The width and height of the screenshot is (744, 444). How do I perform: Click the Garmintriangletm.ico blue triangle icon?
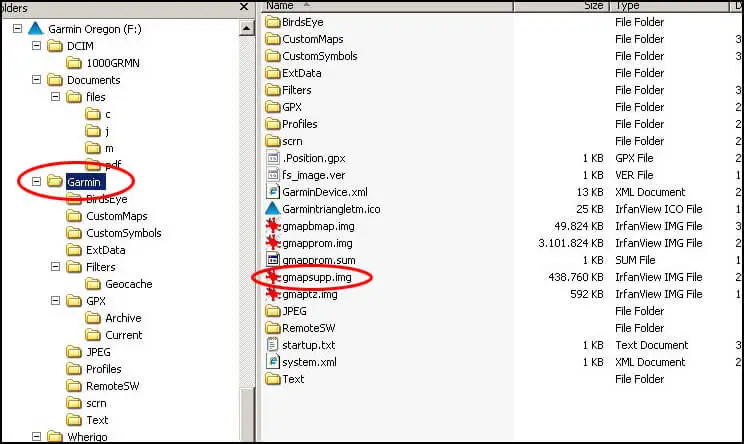[272, 209]
